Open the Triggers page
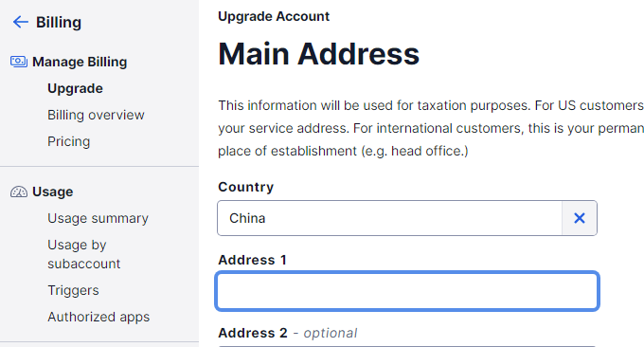The width and height of the screenshot is (644, 347). (73, 290)
